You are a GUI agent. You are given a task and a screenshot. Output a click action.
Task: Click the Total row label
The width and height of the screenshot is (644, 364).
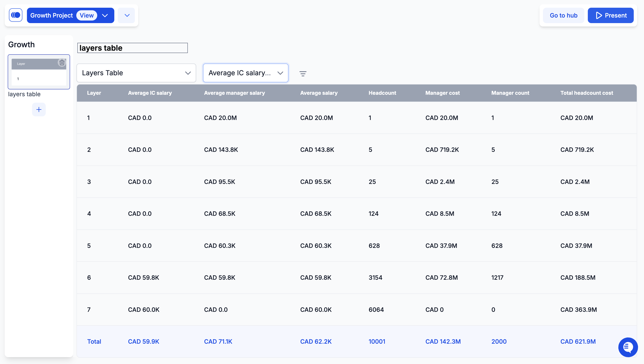[94, 342]
